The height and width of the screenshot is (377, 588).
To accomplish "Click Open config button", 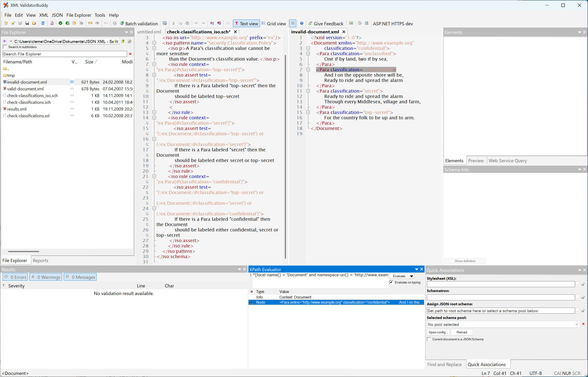I will (x=439, y=332).
